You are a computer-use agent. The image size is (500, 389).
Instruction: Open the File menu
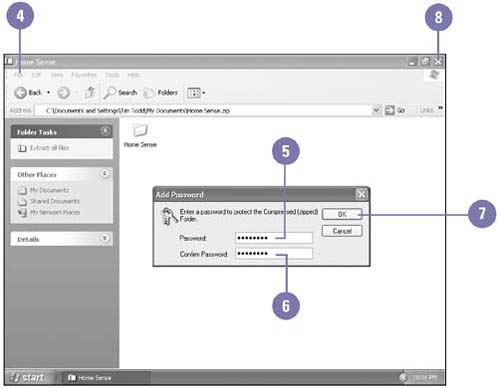point(19,75)
